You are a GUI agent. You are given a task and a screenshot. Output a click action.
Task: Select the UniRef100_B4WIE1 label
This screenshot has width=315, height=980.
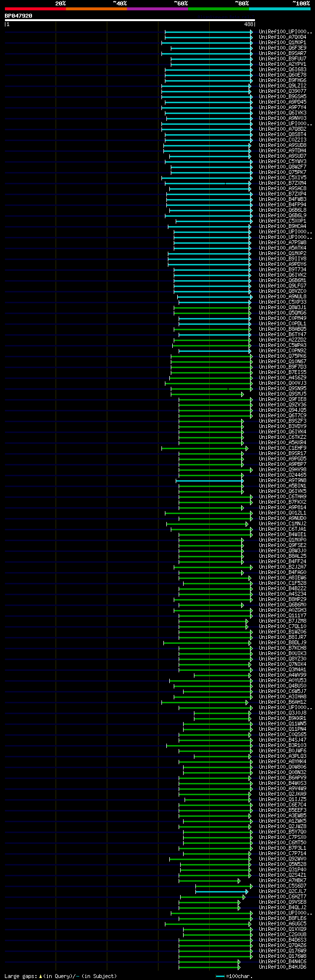[x=283, y=534]
